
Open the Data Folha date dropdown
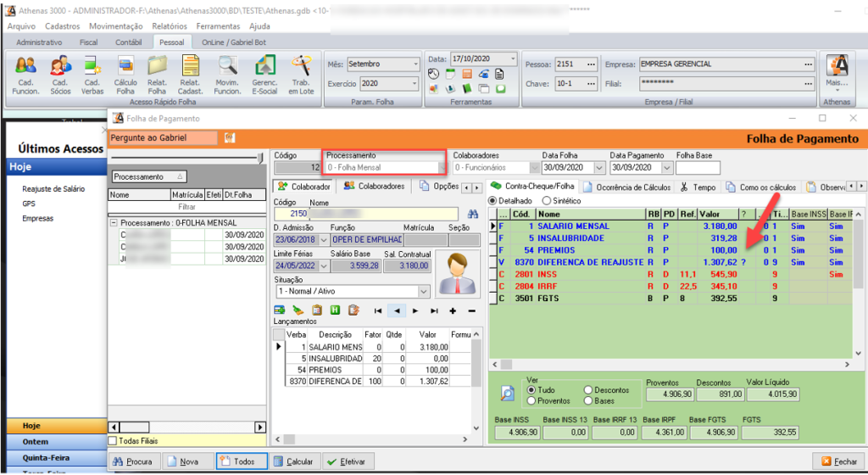click(599, 167)
